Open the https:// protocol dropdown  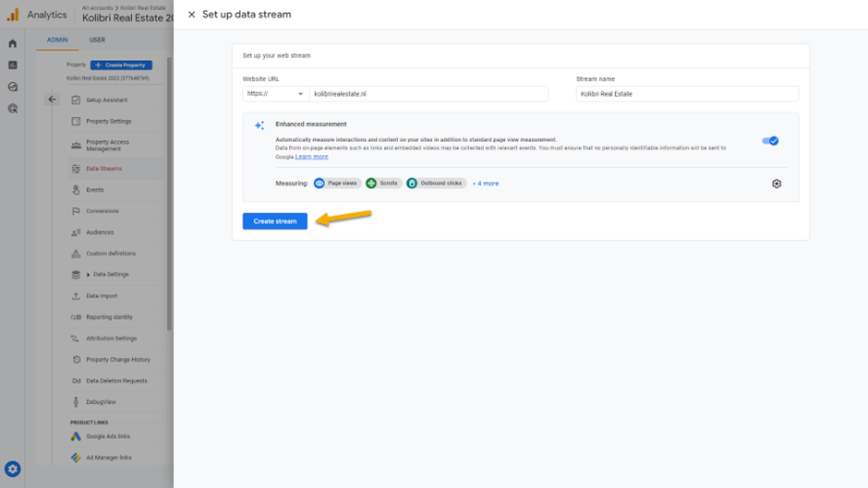click(275, 94)
